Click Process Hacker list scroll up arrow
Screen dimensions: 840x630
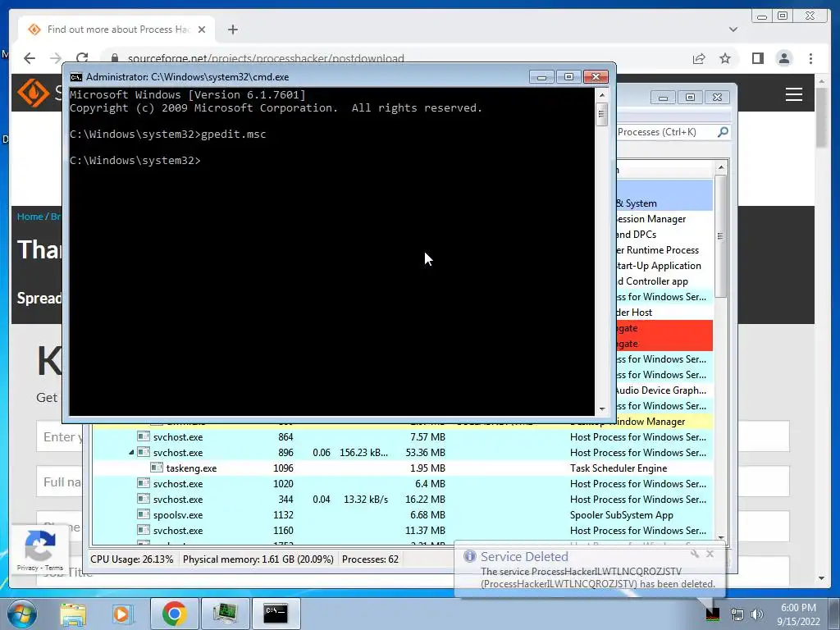point(720,167)
